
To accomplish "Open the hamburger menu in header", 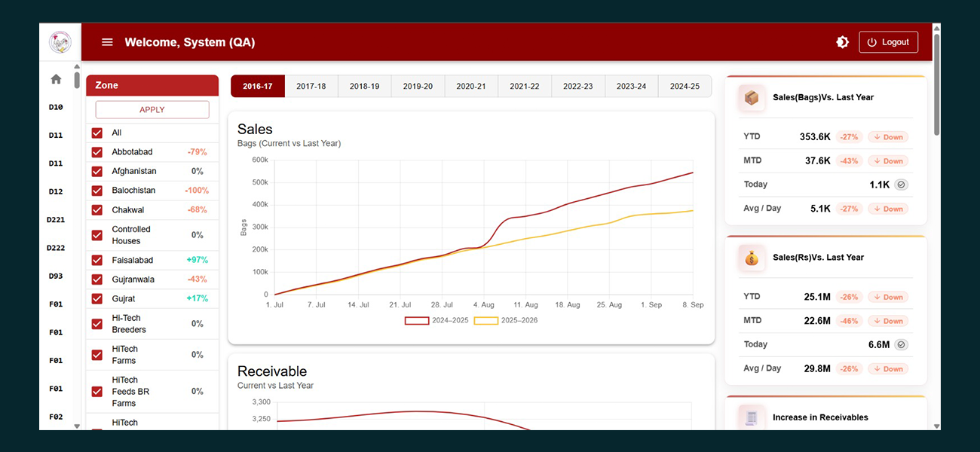I will pos(107,42).
